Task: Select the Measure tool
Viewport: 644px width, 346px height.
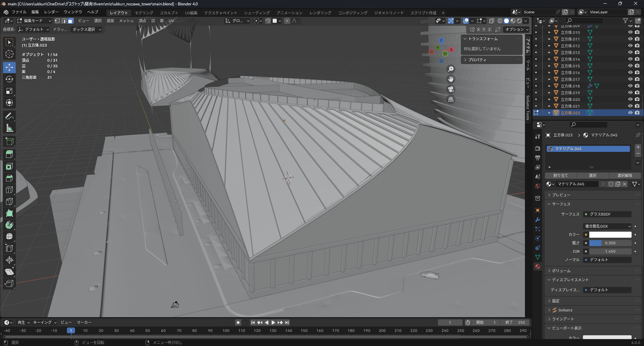Action: (x=9, y=128)
